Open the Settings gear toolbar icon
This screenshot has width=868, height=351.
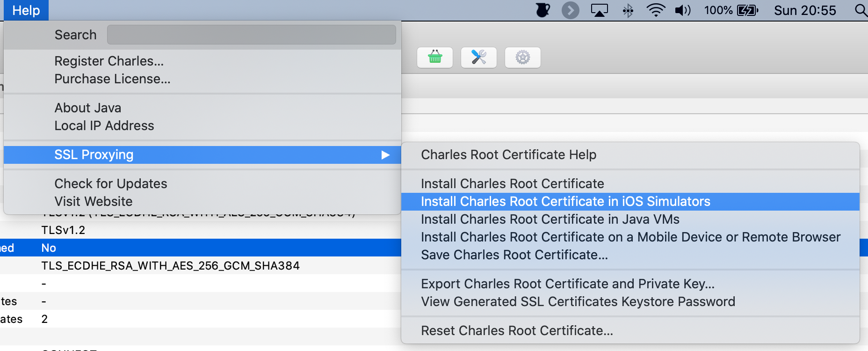coord(523,58)
